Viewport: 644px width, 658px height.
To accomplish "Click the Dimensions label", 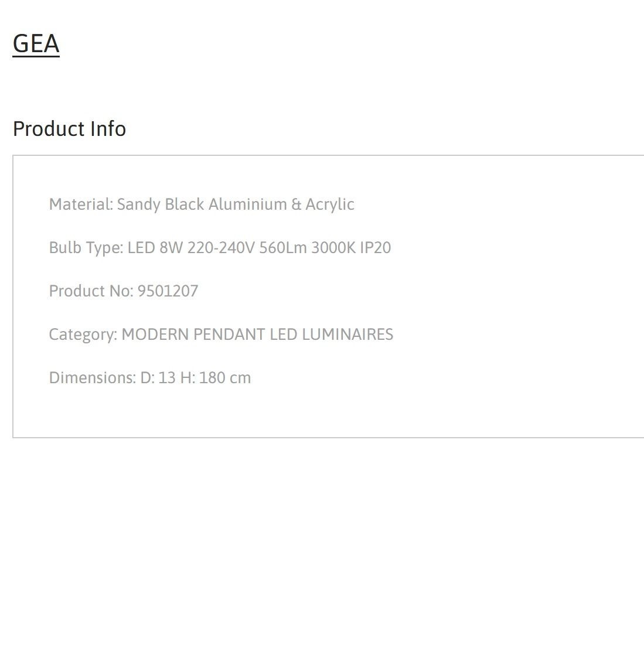I will pos(93,378).
